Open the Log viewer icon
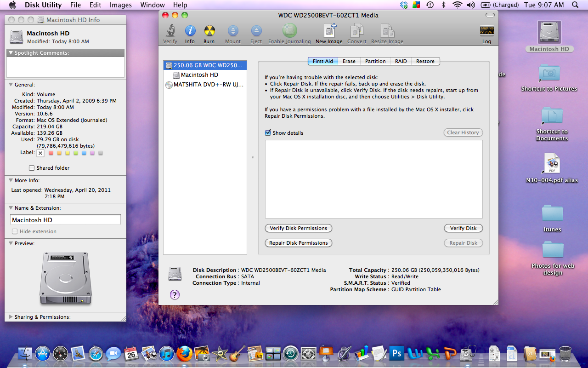The width and height of the screenshot is (588, 368). [486, 31]
